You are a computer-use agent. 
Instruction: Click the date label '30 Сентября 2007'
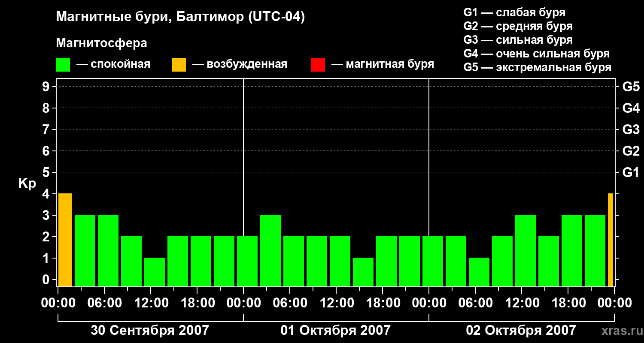pyautogui.click(x=150, y=330)
